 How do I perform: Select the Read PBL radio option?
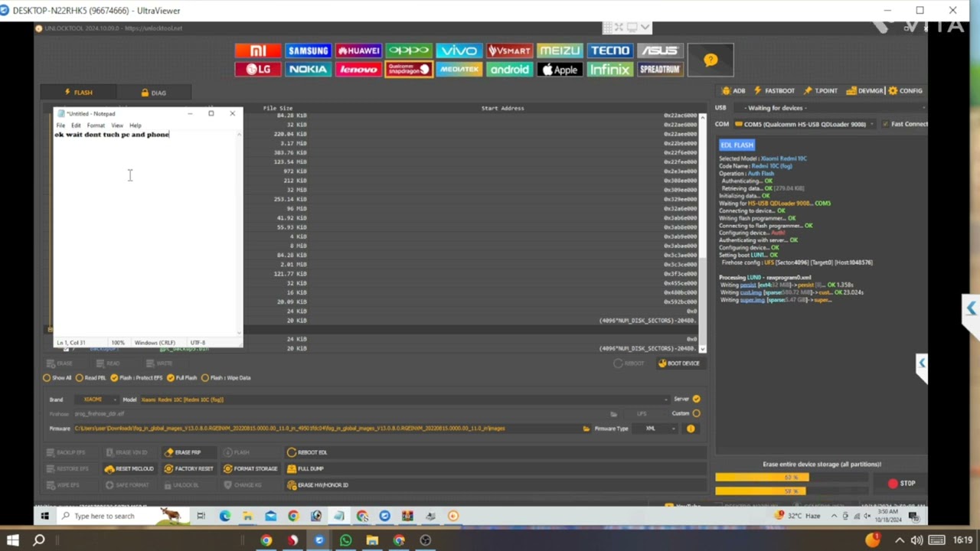pyautogui.click(x=91, y=378)
